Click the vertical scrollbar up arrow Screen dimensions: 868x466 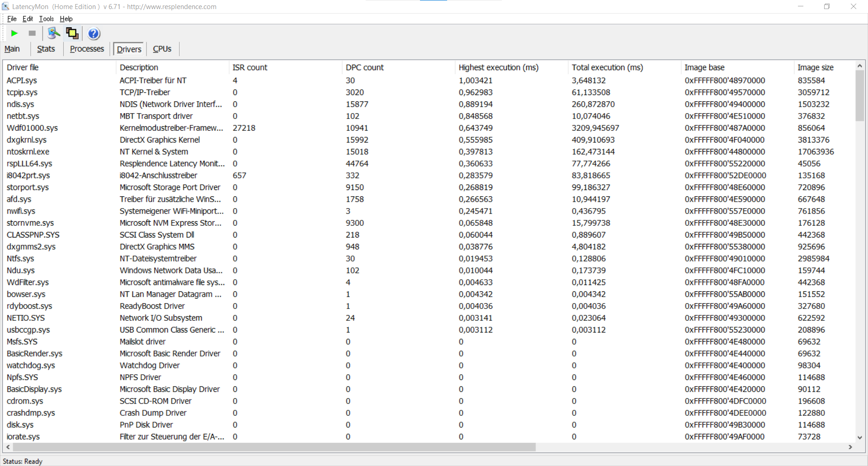(859, 66)
